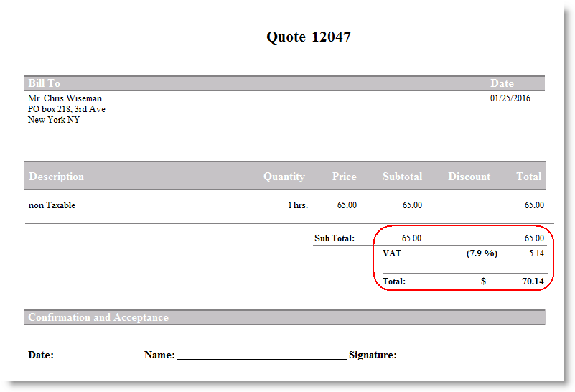Click the PO box 218 address line
Screen dimensions: 575x392
coord(66,109)
